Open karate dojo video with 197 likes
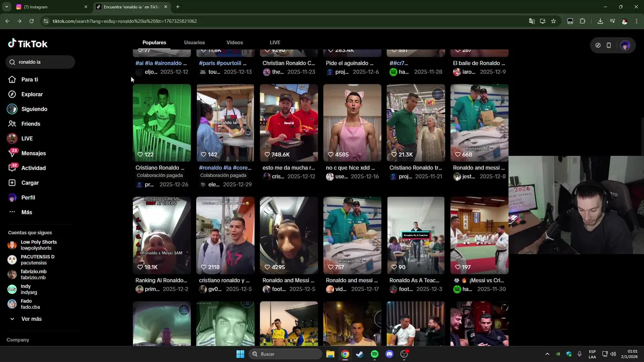The image size is (644, 362). 479,235
